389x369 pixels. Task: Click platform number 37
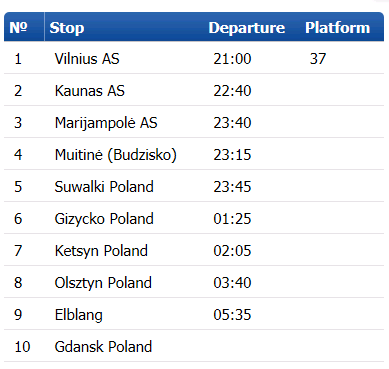pyautogui.click(x=318, y=59)
